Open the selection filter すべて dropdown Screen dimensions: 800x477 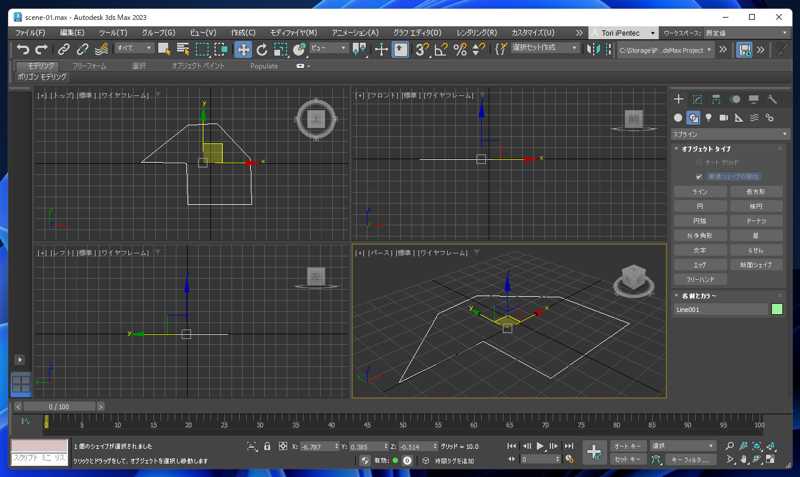tap(134, 48)
